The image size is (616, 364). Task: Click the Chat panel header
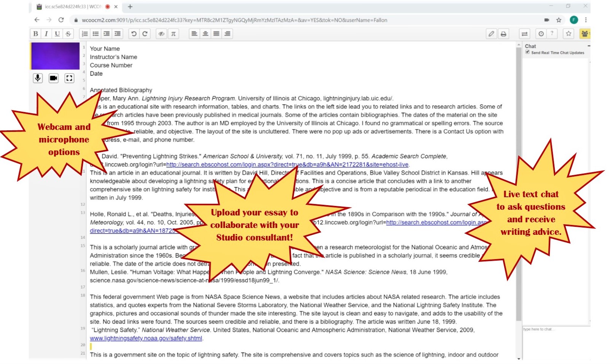530,46
